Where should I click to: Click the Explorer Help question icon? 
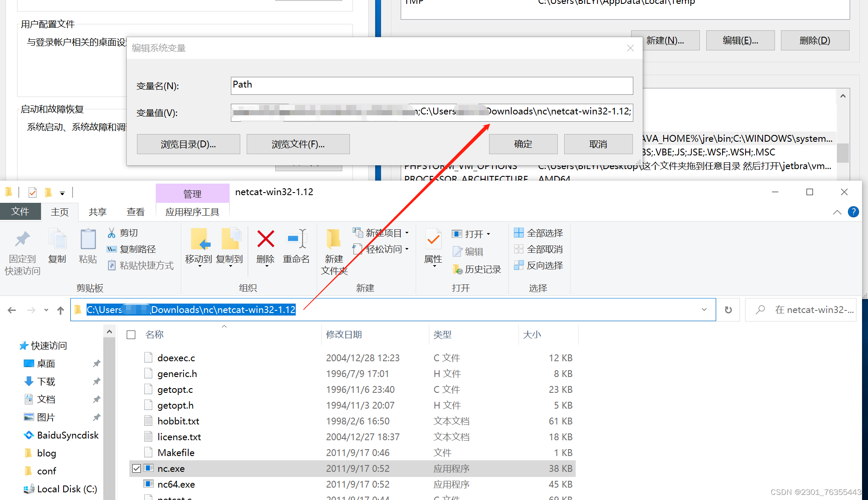tap(853, 212)
